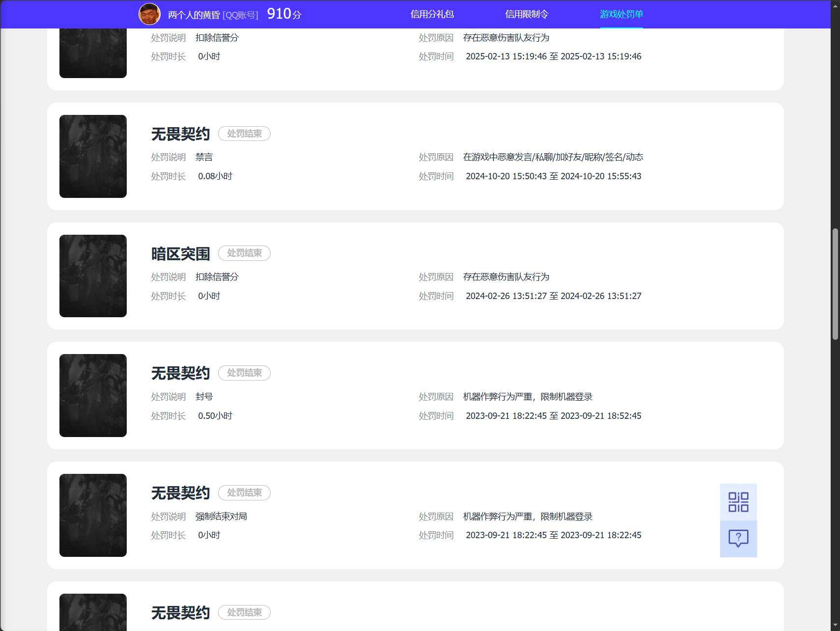Open the help chat question icon
Screen dimensions: 840x631
click(x=738, y=539)
